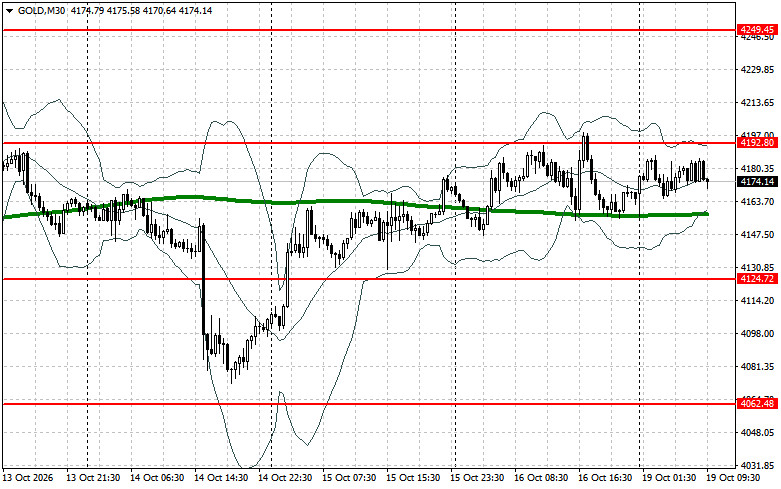Click the 4213.65 price scale value
The height and width of the screenshot is (489, 781).
[x=758, y=103]
